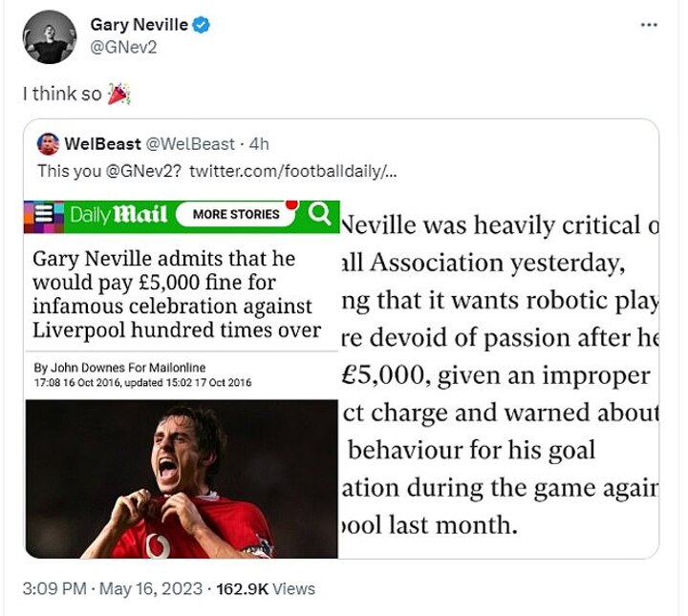Click the party popper emoji

[120, 93]
